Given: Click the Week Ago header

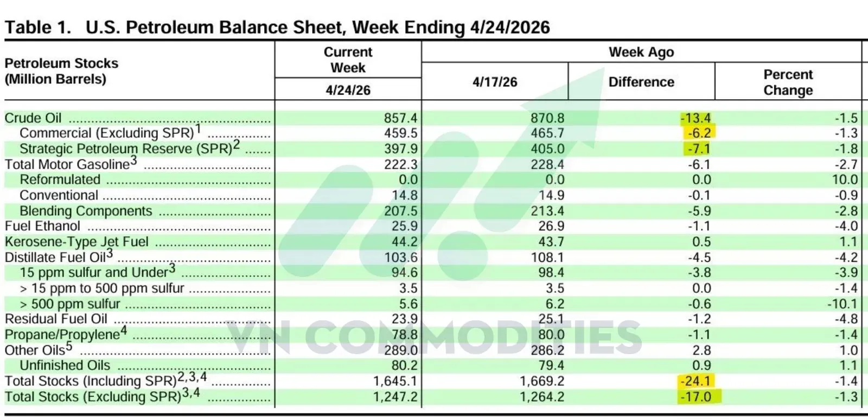Looking at the screenshot, I should point(641,52).
